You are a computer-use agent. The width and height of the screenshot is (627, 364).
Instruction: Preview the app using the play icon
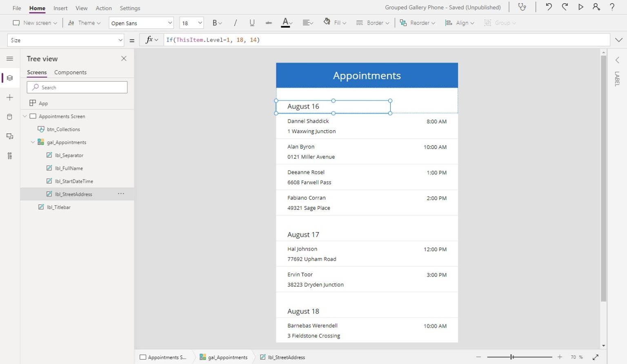click(580, 7)
